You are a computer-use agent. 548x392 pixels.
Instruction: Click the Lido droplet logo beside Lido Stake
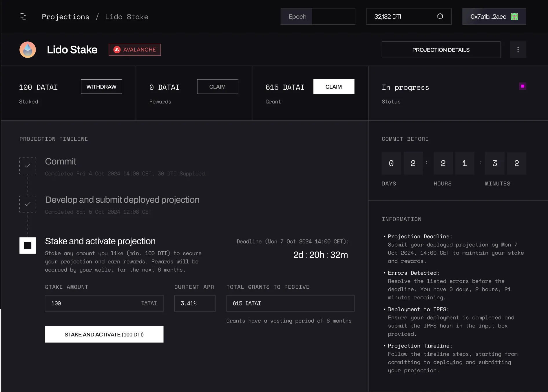coord(27,50)
